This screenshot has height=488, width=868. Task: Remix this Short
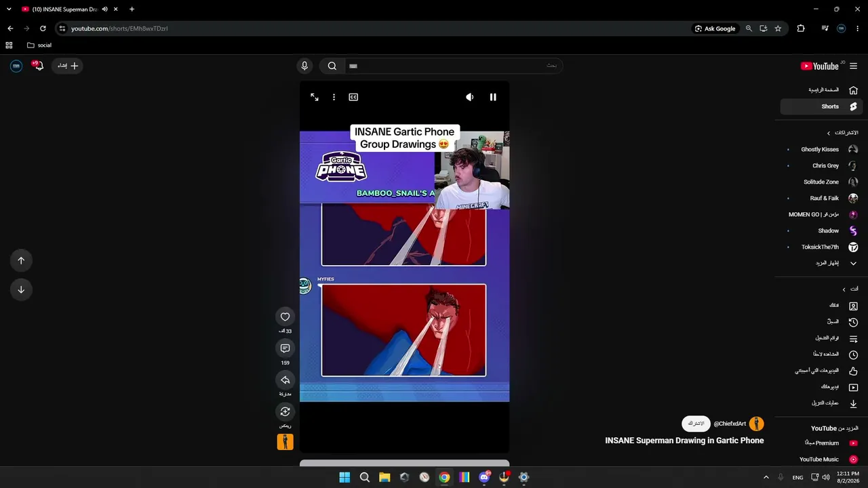[x=285, y=411]
